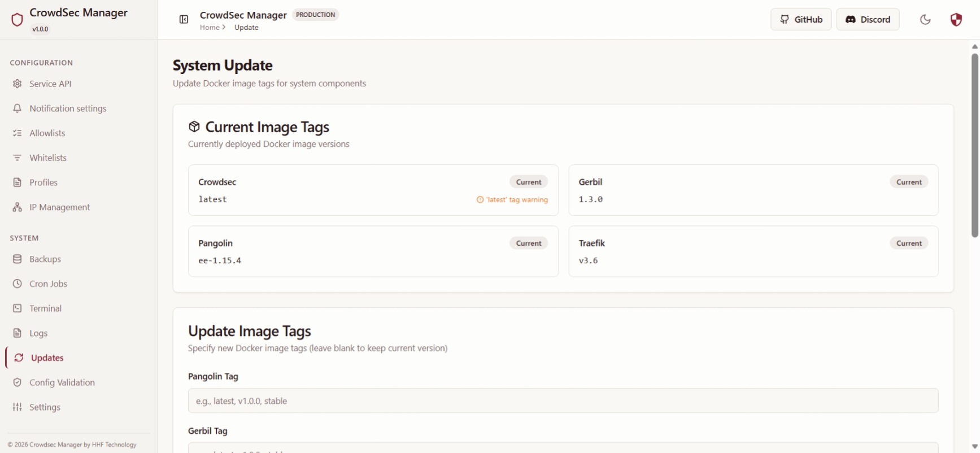Open GitHub link button
Image resolution: width=980 pixels, height=453 pixels.
point(801,20)
